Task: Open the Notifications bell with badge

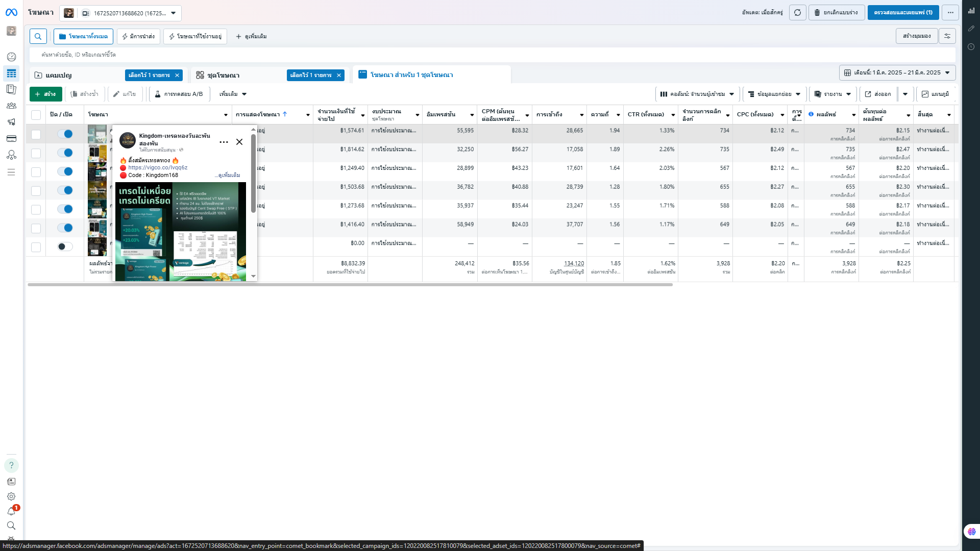Action: point(11,511)
